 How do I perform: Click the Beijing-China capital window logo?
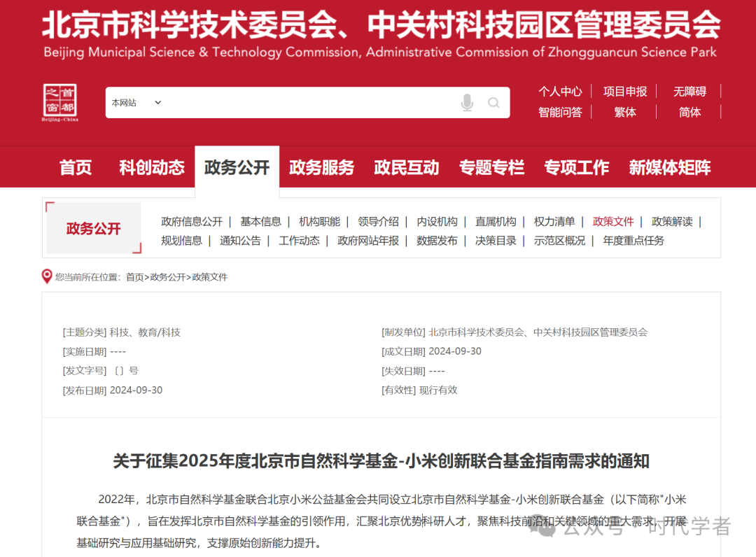(x=59, y=103)
